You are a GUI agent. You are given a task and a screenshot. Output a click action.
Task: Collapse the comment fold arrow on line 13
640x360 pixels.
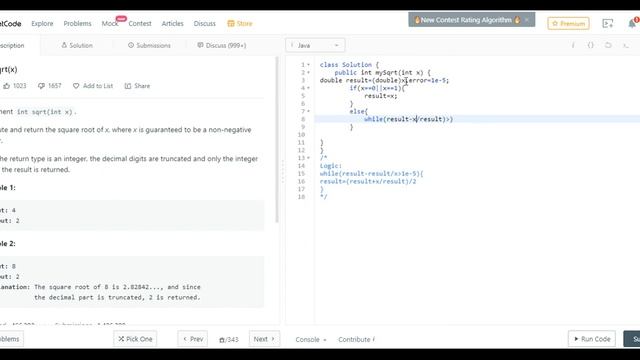(x=309, y=158)
